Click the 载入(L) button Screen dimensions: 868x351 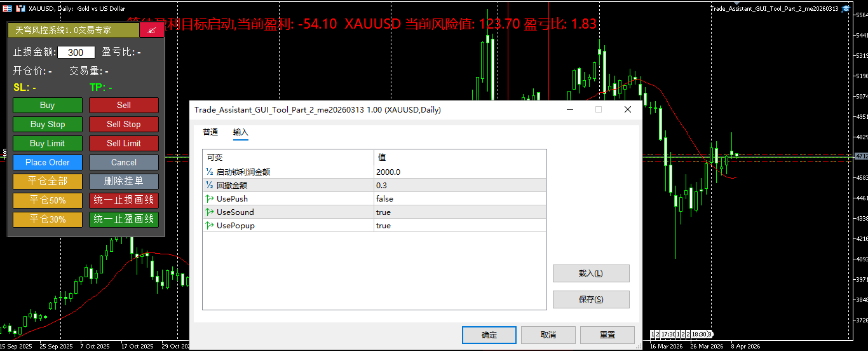(x=591, y=273)
